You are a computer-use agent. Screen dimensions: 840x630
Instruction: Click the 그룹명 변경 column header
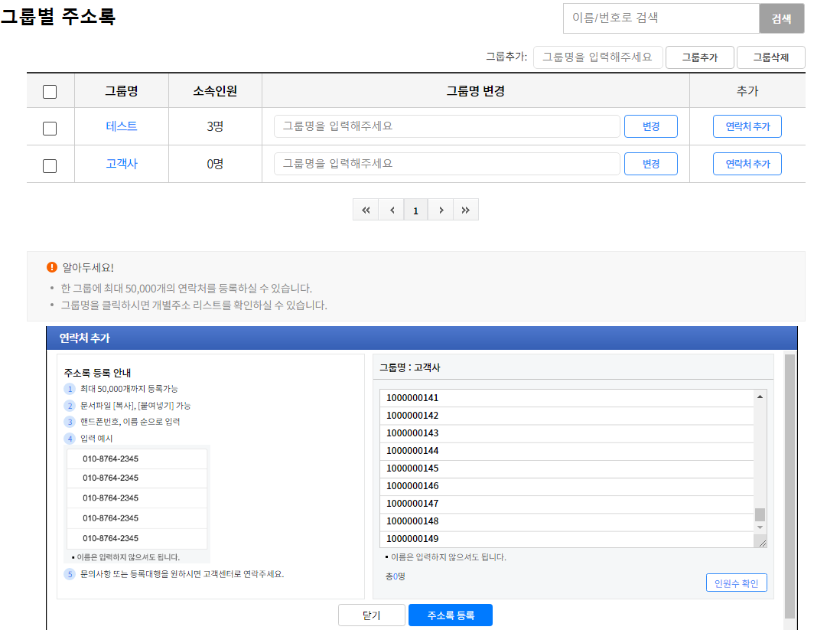pos(476,91)
